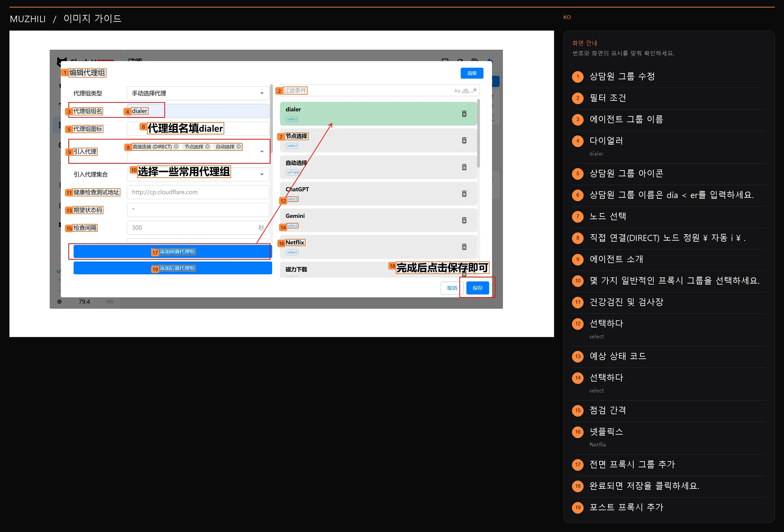Click the health check URL field
This screenshot has height=532, width=784.
tap(198, 192)
